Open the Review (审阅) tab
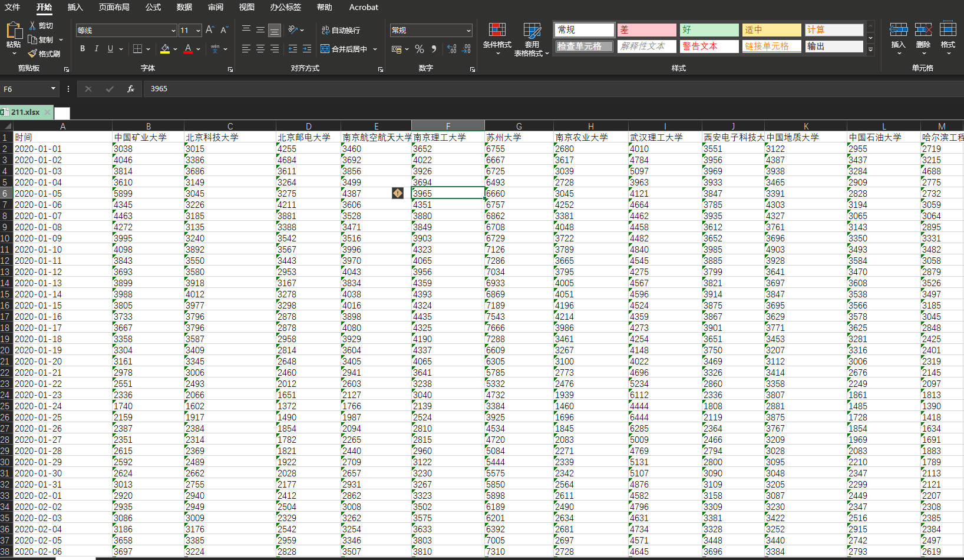This screenshot has width=964, height=560. pyautogui.click(x=216, y=7)
